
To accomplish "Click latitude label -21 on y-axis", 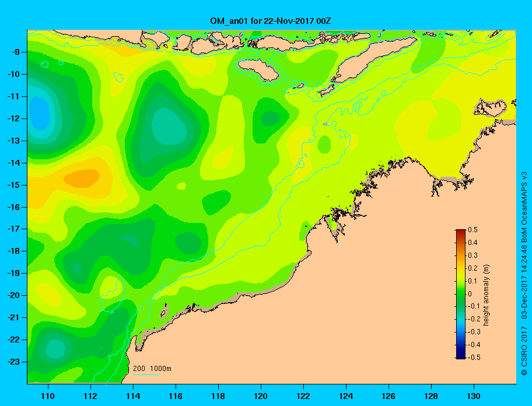I will pyautogui.click(x=13, y=317).
